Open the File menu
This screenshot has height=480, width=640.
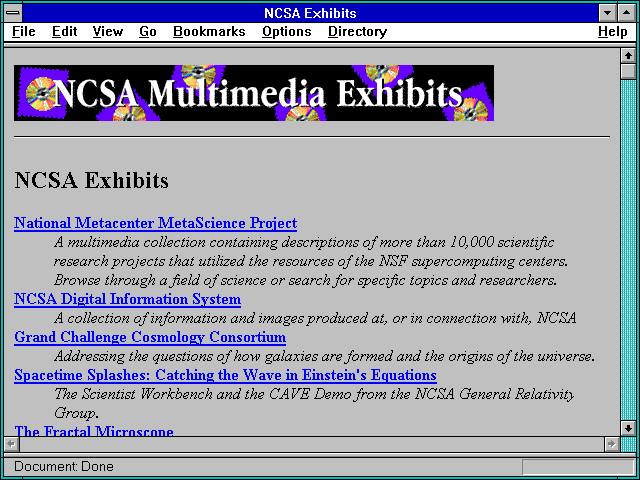tap(24, 32)
